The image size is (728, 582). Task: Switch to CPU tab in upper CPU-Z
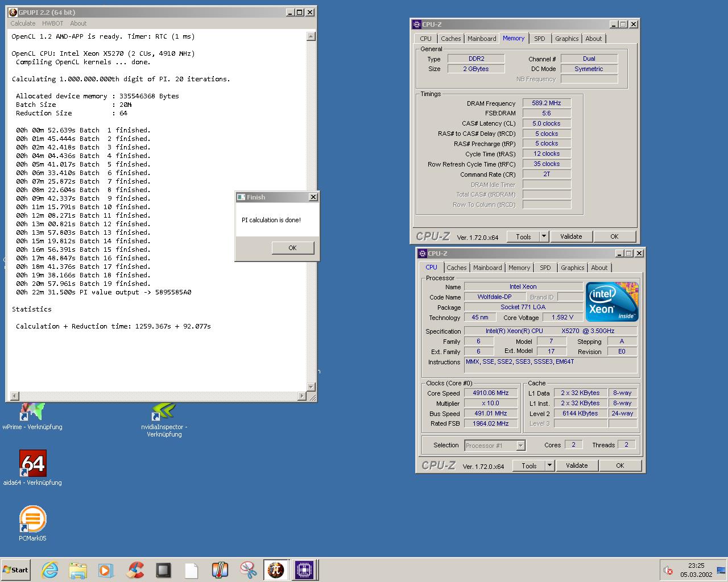(426, 39)
